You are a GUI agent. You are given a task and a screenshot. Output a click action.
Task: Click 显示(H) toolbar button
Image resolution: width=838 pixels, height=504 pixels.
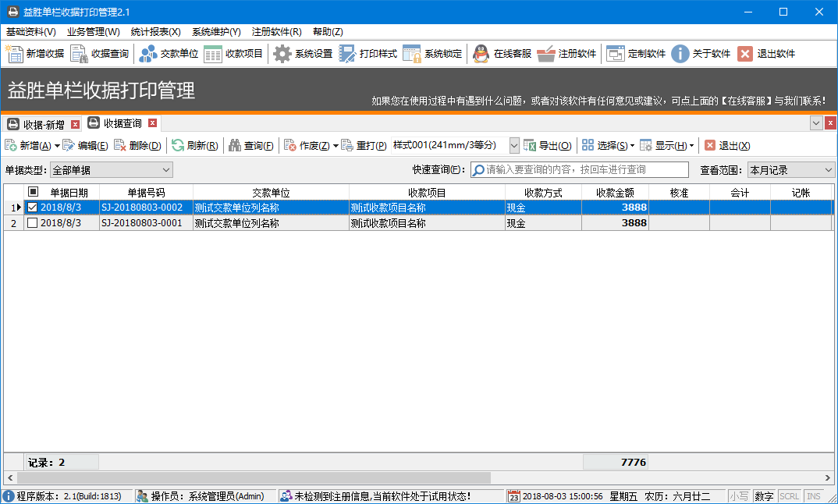(x=663, y=145)
